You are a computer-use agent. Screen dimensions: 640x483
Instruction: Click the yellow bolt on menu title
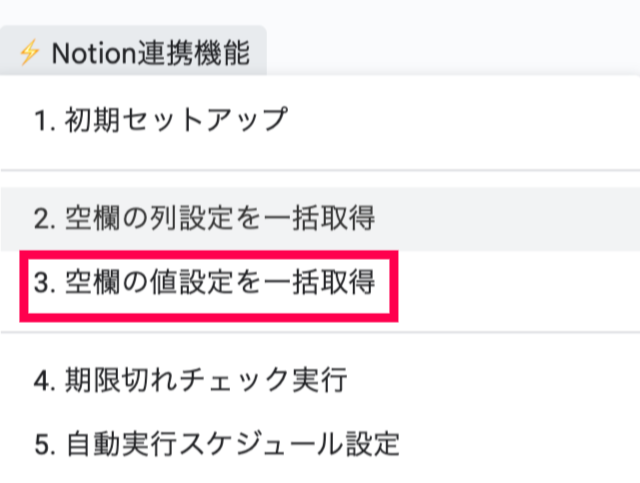point(29,52)
